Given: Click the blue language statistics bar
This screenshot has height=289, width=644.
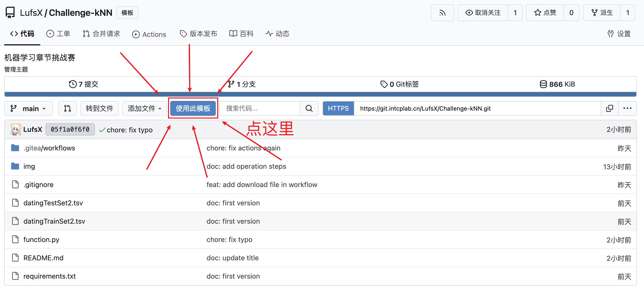Looking at the screenshot, I should (320, 94).
